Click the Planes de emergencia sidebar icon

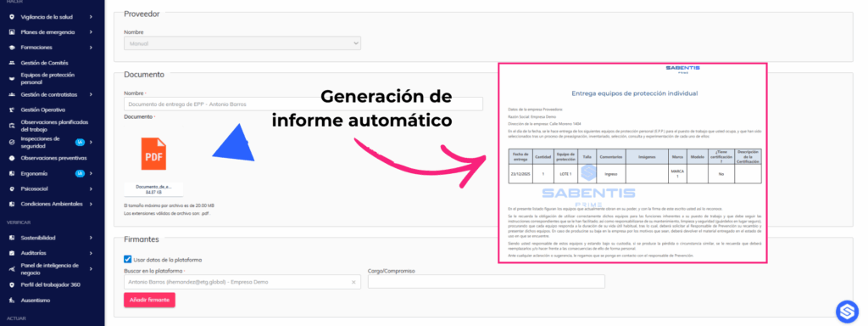tap(12, 32)
